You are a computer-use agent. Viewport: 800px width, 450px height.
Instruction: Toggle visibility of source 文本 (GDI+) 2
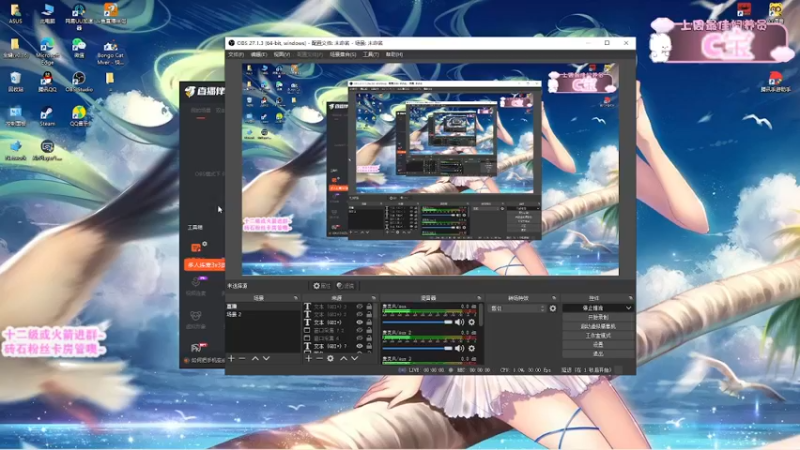[x=360, y=314]
